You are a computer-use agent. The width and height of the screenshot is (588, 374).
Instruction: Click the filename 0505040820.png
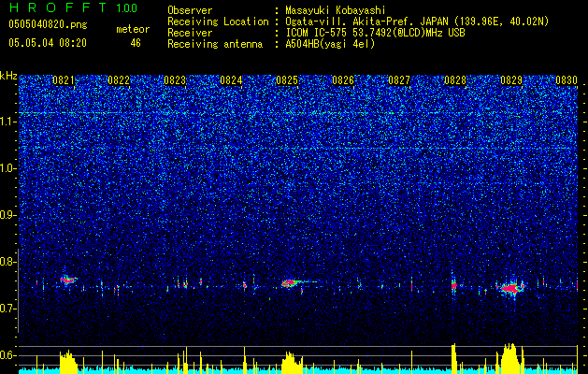[x=48, y=25]
